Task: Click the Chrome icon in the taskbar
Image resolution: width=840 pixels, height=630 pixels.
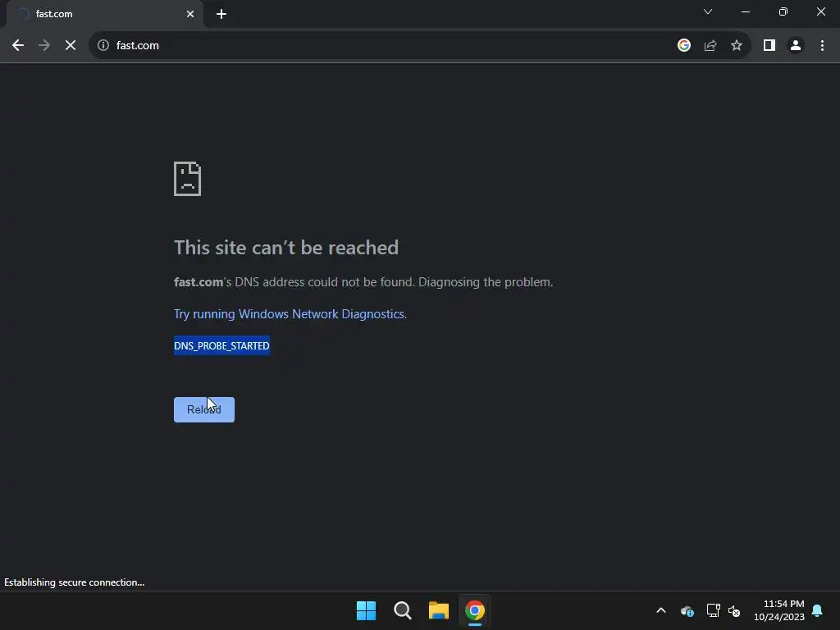Action: pos(475,610)
